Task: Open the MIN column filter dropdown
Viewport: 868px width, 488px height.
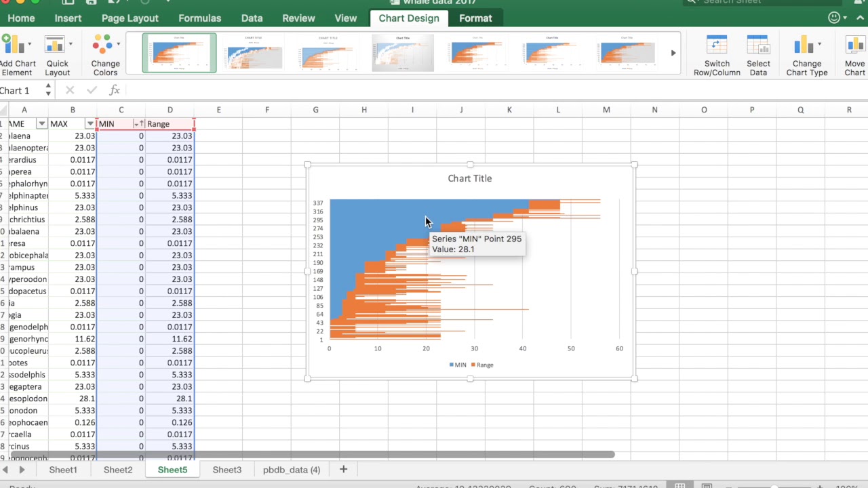Action: tap(138, 124)
